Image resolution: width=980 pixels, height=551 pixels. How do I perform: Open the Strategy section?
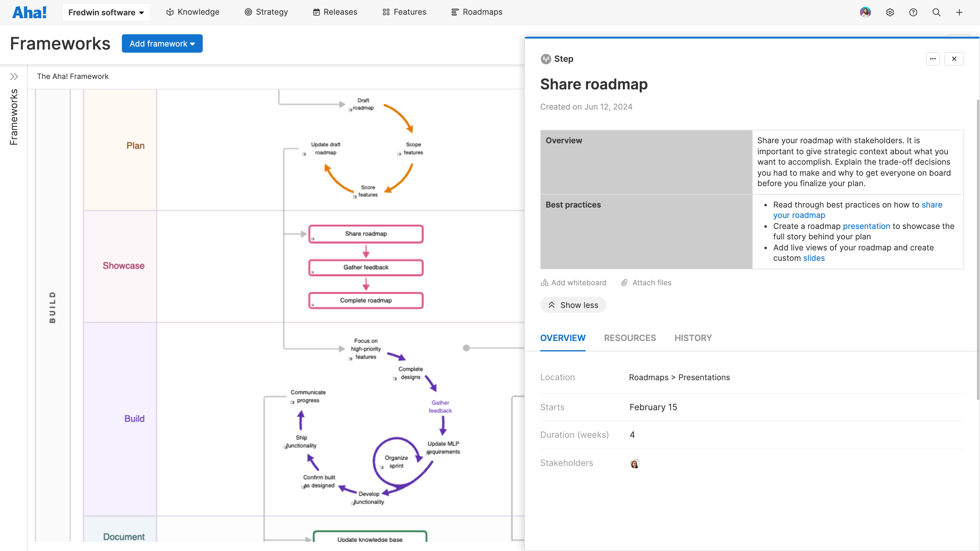266,12
